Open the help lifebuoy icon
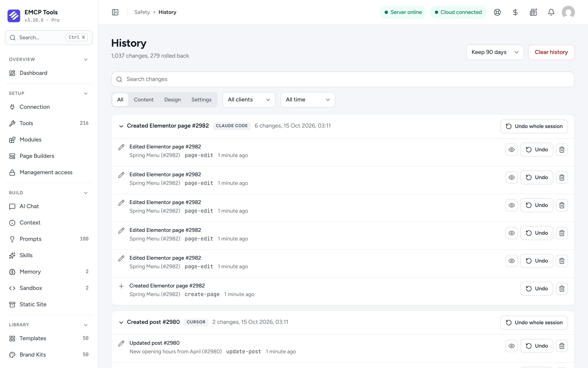The width and height of the screenshot is (588, 368). click(x=497, y=12)
